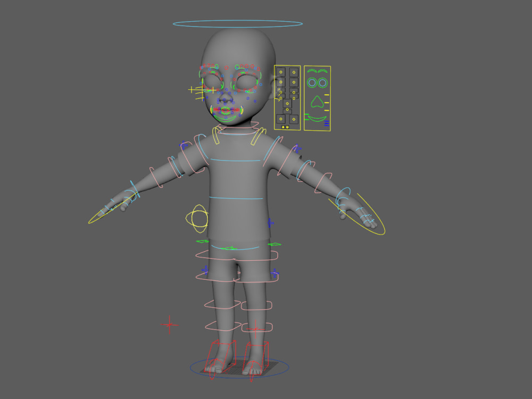Select blue cross at the left-side shoulder
The width and height of the screenshot is (532, 399).
[x=184, y=146]
